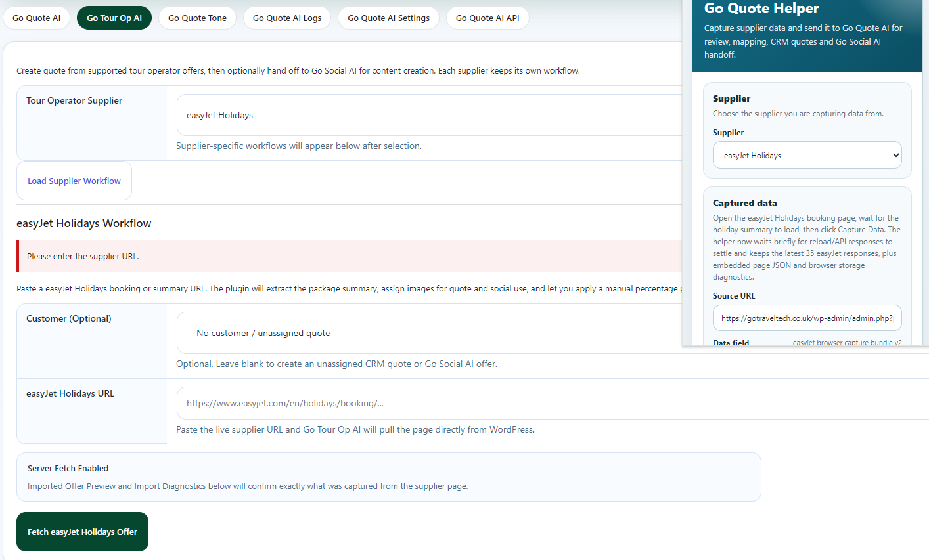Focus the easyJet Holidays URL input field
The image size is (929, 560).
pyautogui.click(x=553, y=403)
